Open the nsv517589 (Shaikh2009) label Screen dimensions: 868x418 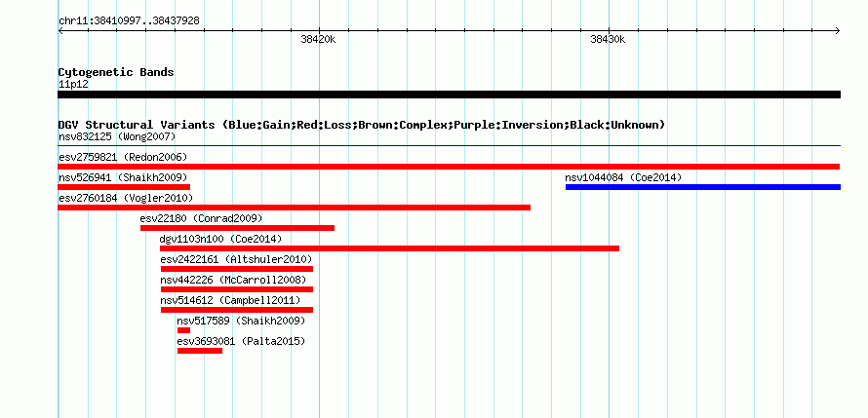[241, 321]
